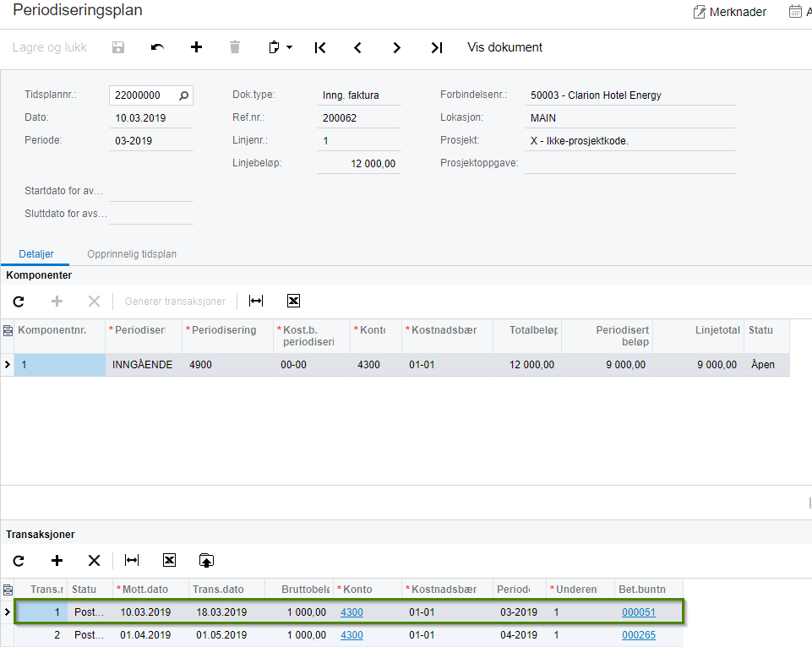This screenshot has height=647, width=812.
Task: Click the Startdato for avs. field
Action: (151, 191)
